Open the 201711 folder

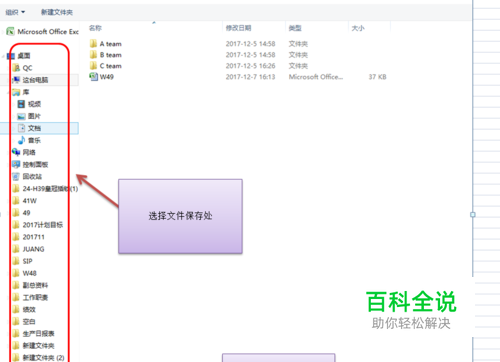coord(29,237)
